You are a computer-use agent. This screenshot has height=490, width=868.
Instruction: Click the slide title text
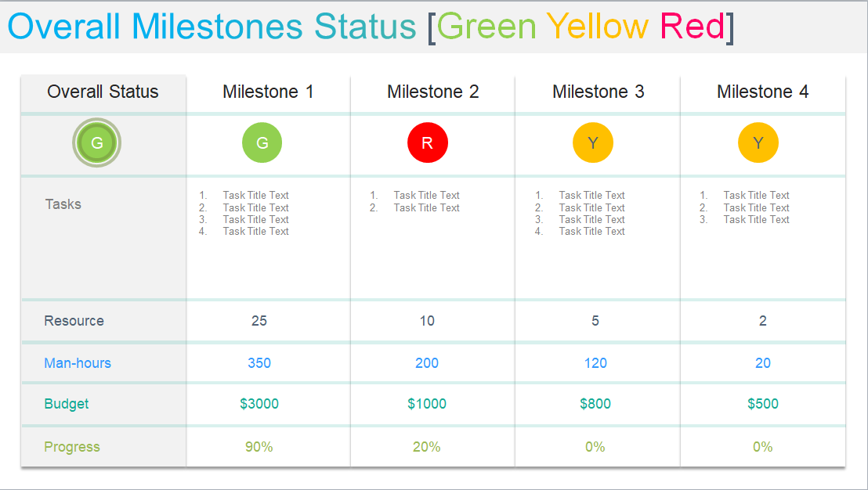pyautogui.click(x=370, y=27)
